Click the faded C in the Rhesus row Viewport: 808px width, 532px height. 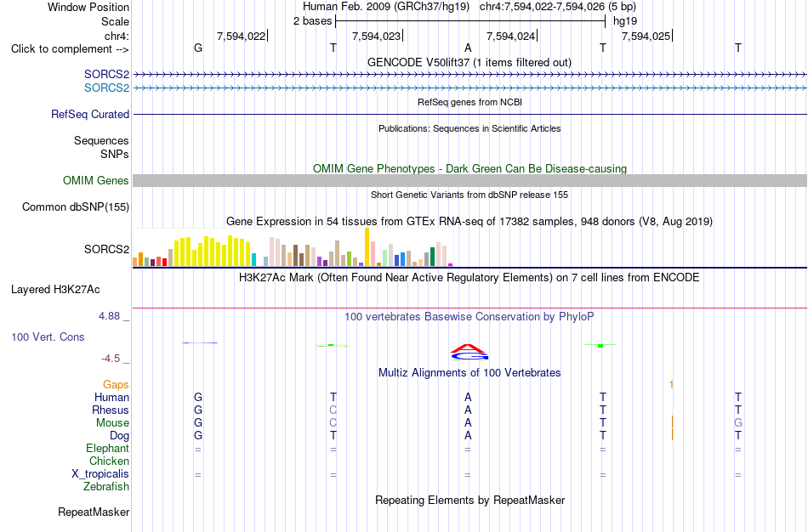click(333, 410)
